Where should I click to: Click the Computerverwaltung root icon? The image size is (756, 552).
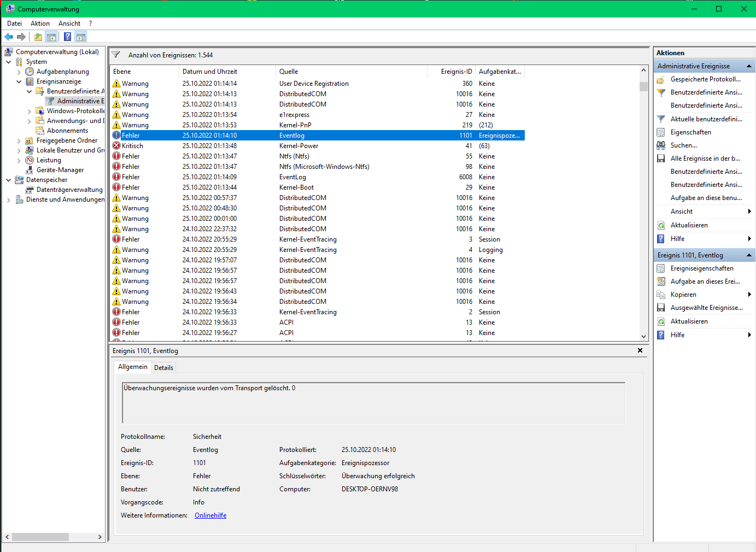coord(9,52)
